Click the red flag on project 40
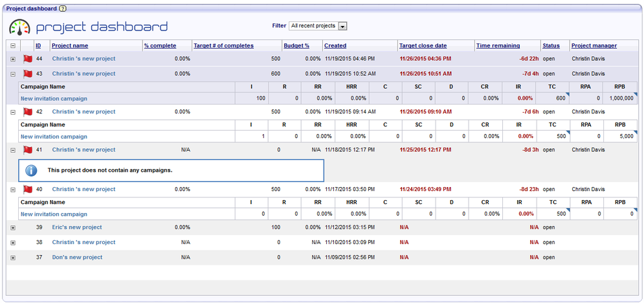644x303 pixels. coord(28,189)
